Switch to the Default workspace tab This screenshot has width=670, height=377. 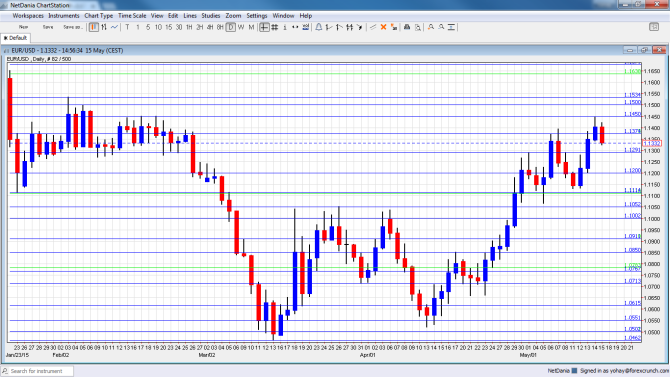(15, 38)
